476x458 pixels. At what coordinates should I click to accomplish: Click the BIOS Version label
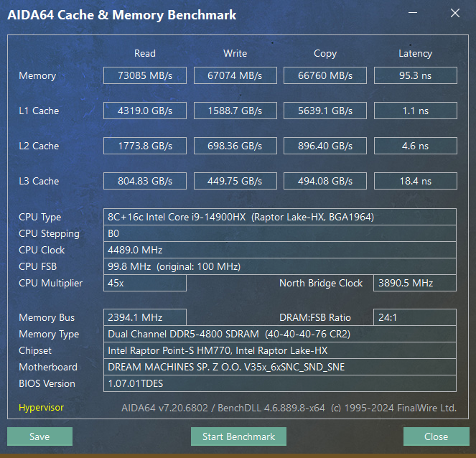click(x=47, y=383)
